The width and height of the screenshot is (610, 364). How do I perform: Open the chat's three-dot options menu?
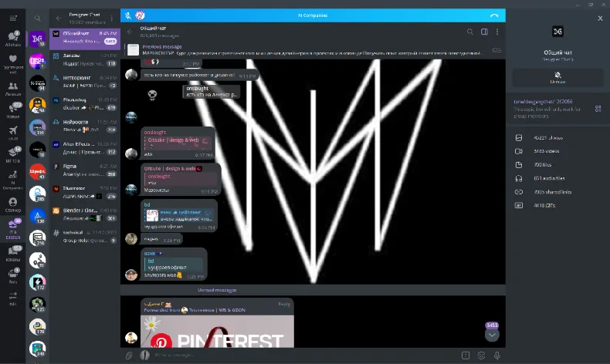[497, 32]
